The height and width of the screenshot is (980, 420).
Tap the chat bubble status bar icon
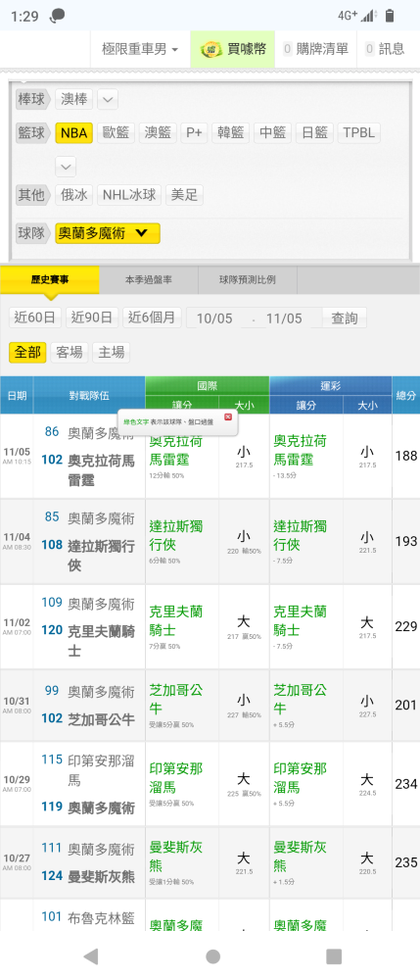58,16
